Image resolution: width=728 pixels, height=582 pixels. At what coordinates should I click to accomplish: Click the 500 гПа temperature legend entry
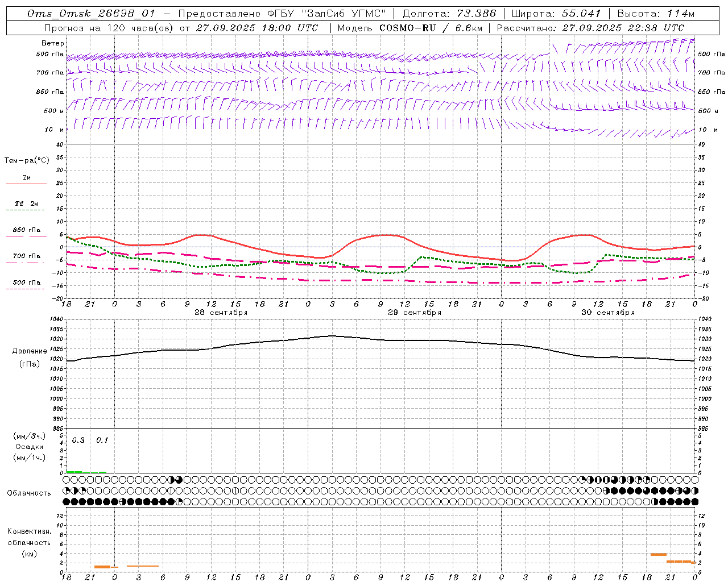(x=27, y=282)
